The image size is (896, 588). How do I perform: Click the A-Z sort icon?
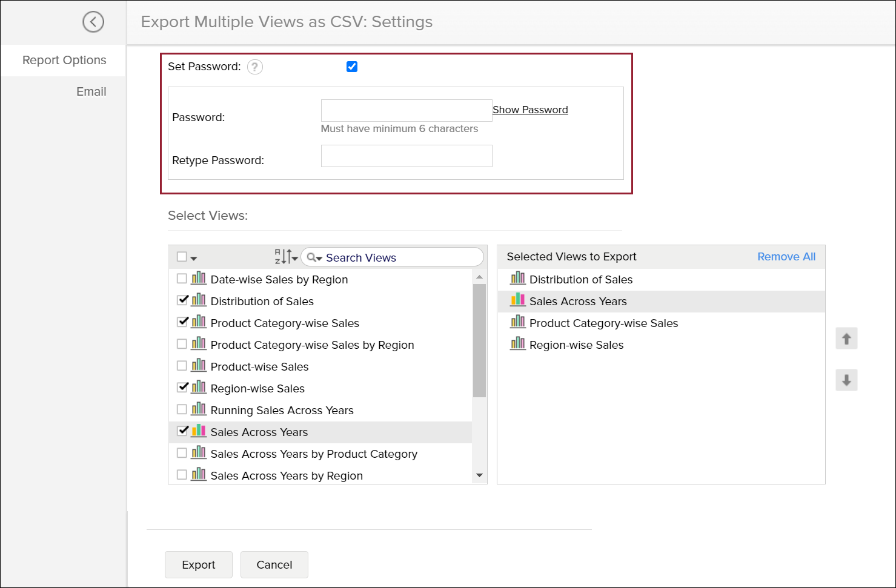coord(282,257)
